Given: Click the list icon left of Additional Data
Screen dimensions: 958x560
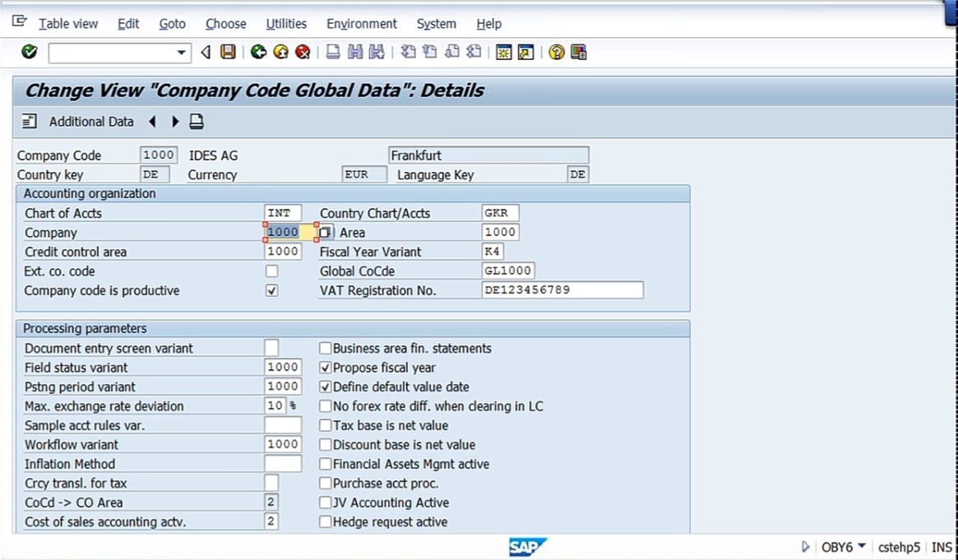Looking at the screenshot, I should (x=29, y=122).
